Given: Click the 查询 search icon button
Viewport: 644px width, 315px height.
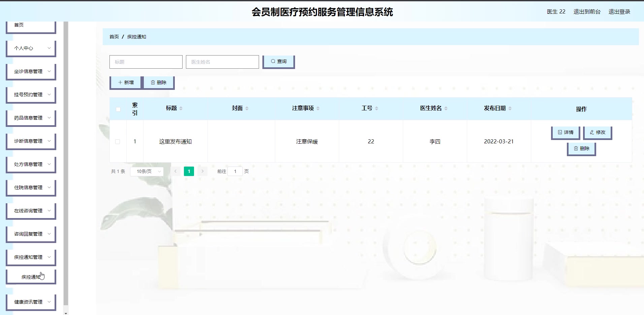Looking at the screenshot, I should tap(278, 62).
